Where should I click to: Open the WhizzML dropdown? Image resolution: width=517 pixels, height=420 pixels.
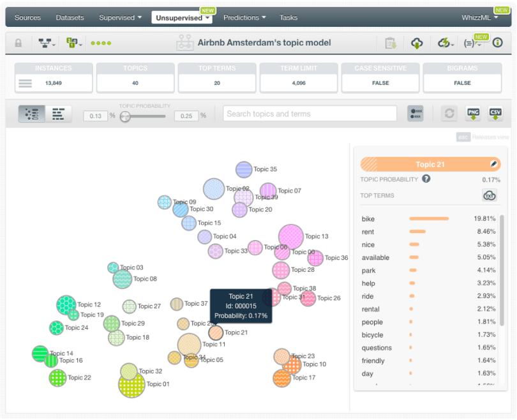(480, 17)
